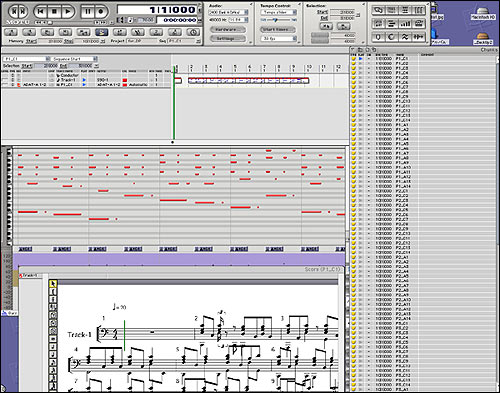Select the arrow pointer tool in the score palette
500x393 pixels.
(x=53, y=284)
